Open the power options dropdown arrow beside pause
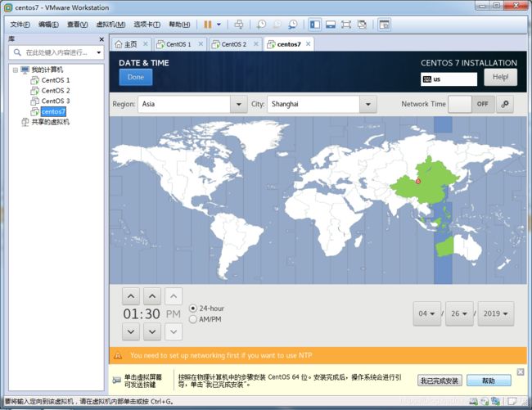Viewport: 532px width, 410px height. coord(219,25)
